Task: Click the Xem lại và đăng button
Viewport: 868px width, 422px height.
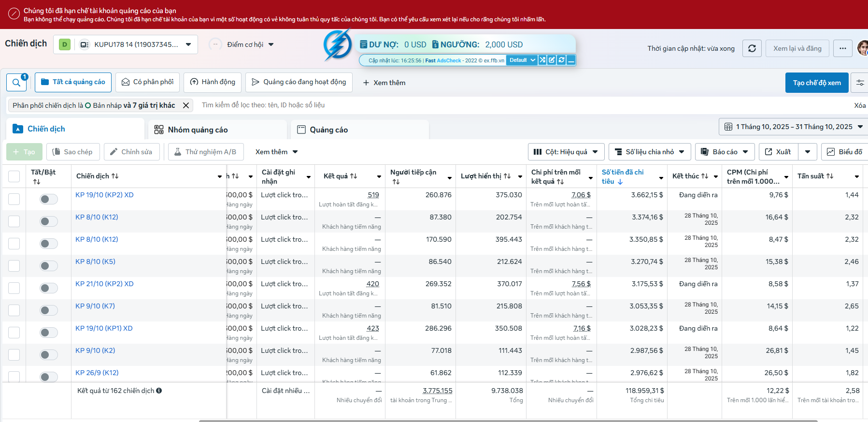Action: [x=797, y=48]
